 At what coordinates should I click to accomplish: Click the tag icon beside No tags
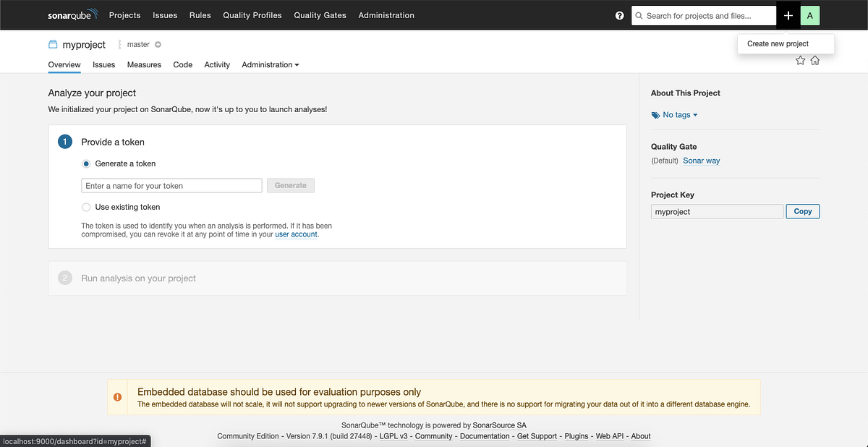(655, 114)
